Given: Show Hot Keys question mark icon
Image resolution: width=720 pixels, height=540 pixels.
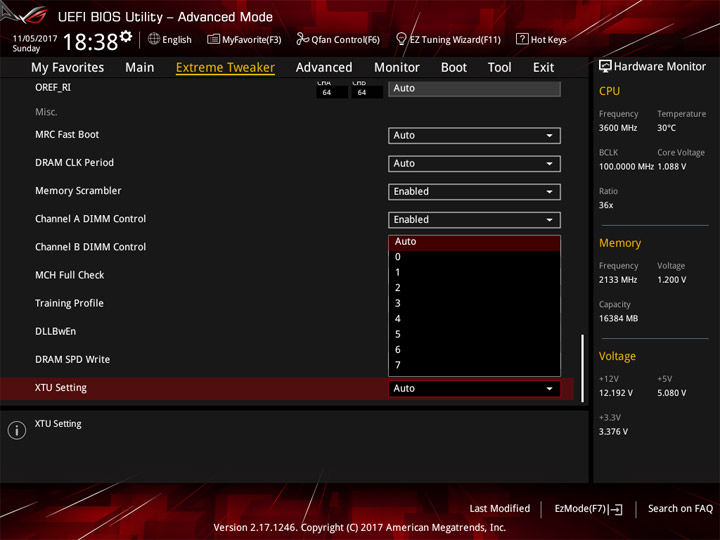Looking at the screenshot, I should (x=522, y=39).
